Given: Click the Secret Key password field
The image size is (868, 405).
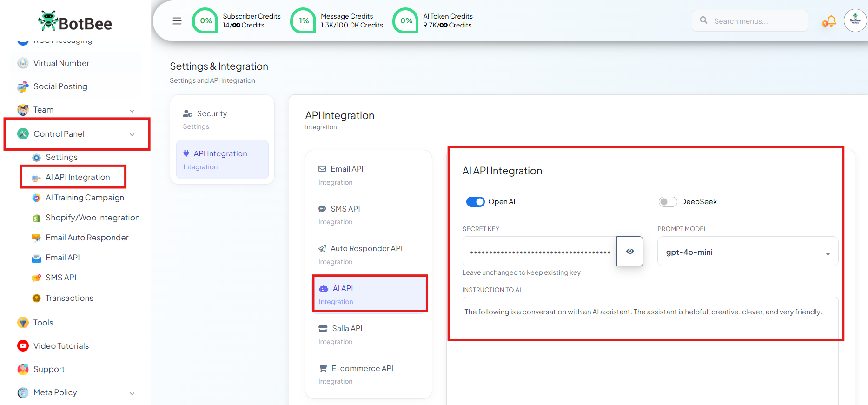Looking at the screenshot, I should pos(539,252).
